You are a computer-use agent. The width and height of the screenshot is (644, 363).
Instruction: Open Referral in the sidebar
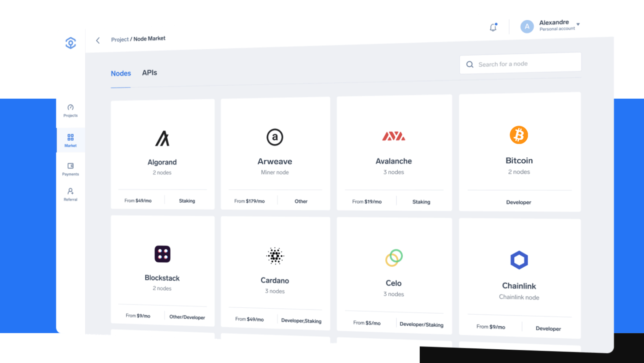pos(70,195)
